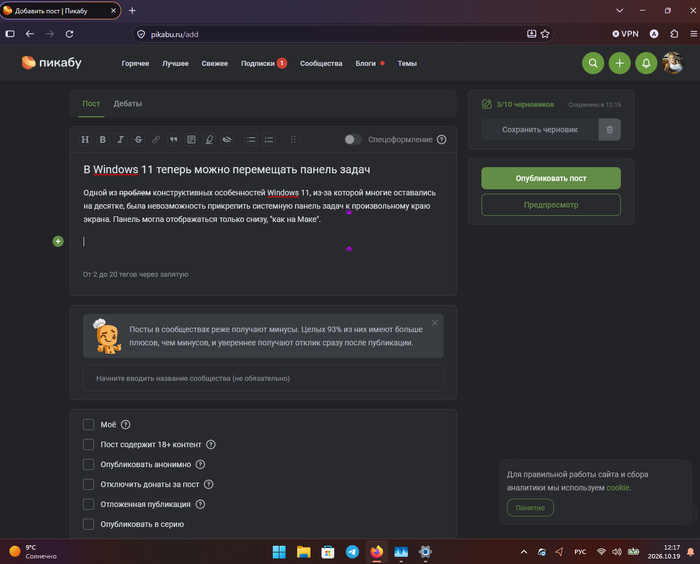Screen dimensions: 700x564
Task: Open the 3/10 черновиков drafts list
Action: [x=518, y=104]
